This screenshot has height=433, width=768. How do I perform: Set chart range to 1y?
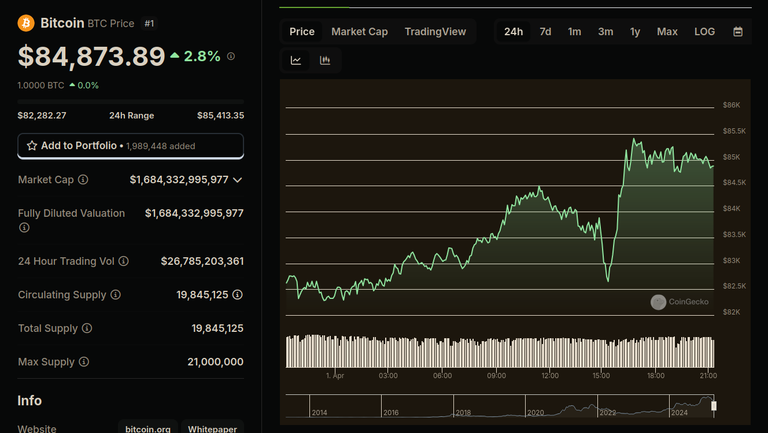point(635,32)
